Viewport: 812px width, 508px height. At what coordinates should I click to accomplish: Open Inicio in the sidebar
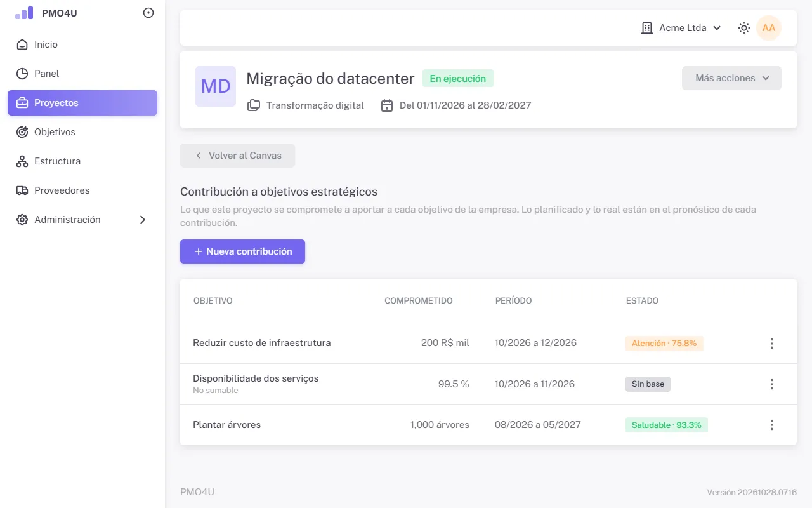82,44
